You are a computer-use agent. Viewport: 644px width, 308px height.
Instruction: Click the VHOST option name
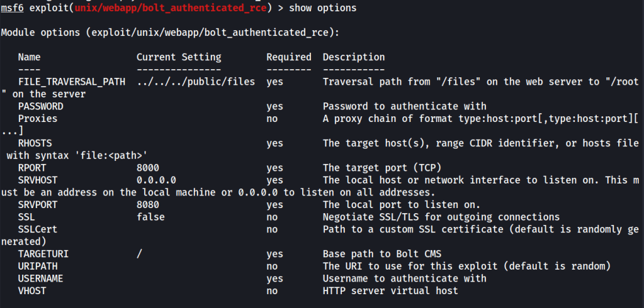[32, 290]
